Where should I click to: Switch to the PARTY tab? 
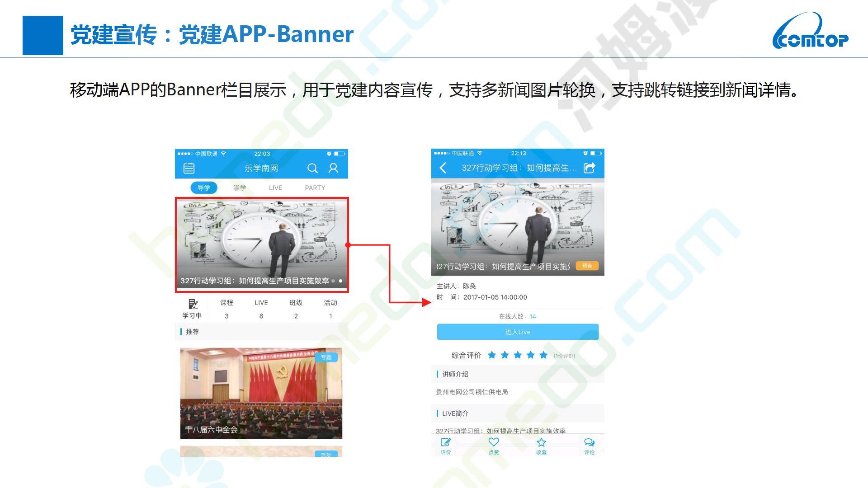coord(315,188)
